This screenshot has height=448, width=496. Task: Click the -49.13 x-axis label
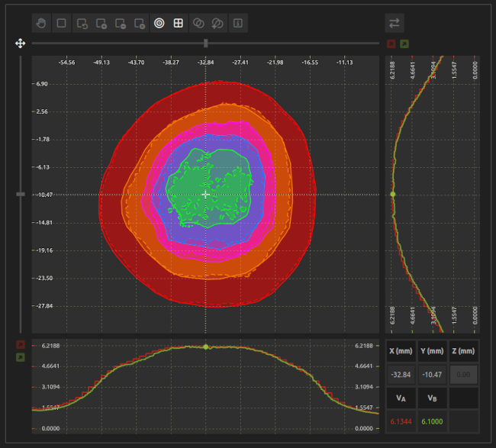(x=101, y=63)
